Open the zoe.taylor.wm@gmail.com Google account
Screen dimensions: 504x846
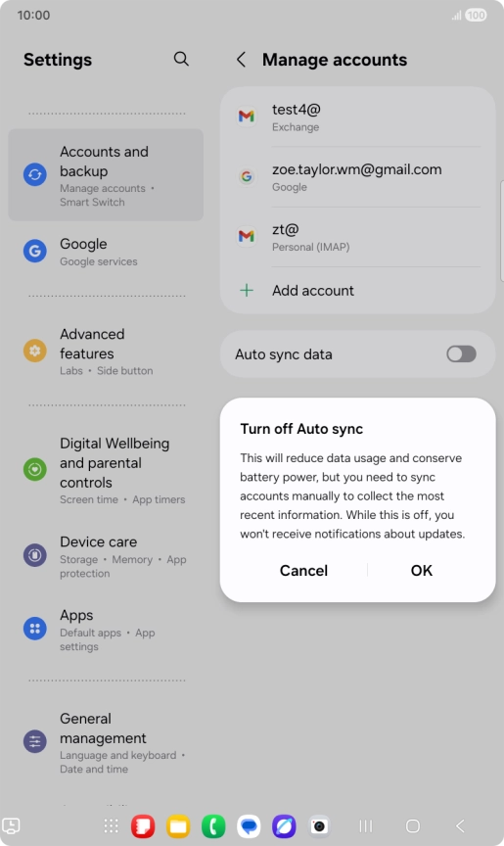pyautogui.click(x=358, y=177)
